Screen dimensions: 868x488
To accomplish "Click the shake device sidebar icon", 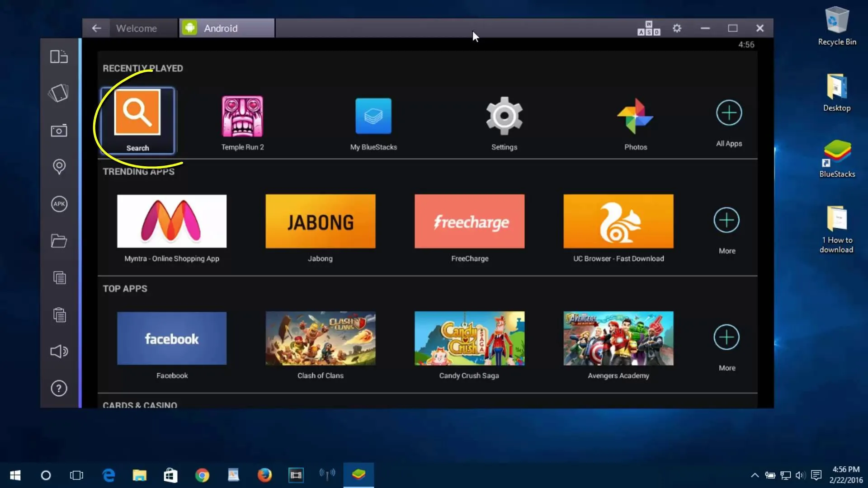I will pyautogui.click(x=59, y=93).
